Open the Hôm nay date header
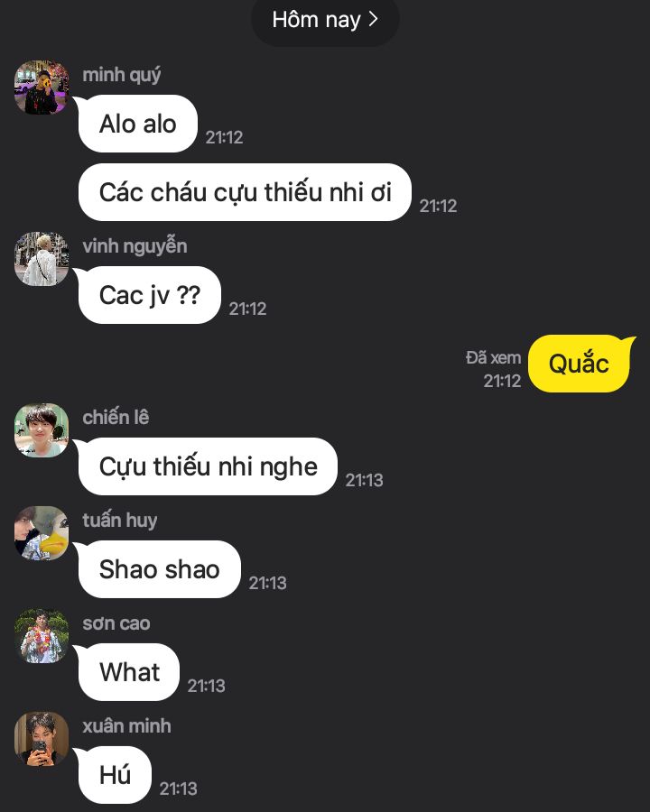 click(x=325, y=20)
